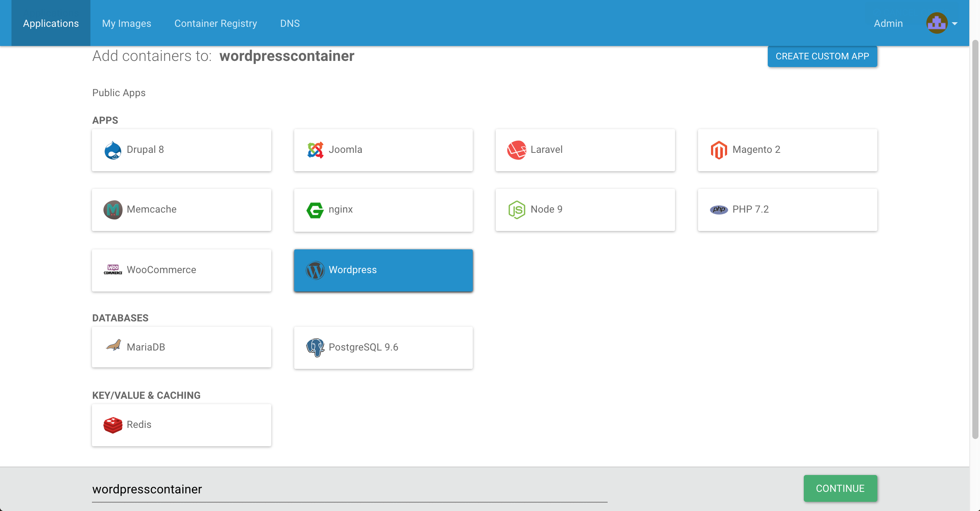Screen dimensions: 980x511
Task: Click the page vertical scrollbar
Action: click(x=975, y=239)
